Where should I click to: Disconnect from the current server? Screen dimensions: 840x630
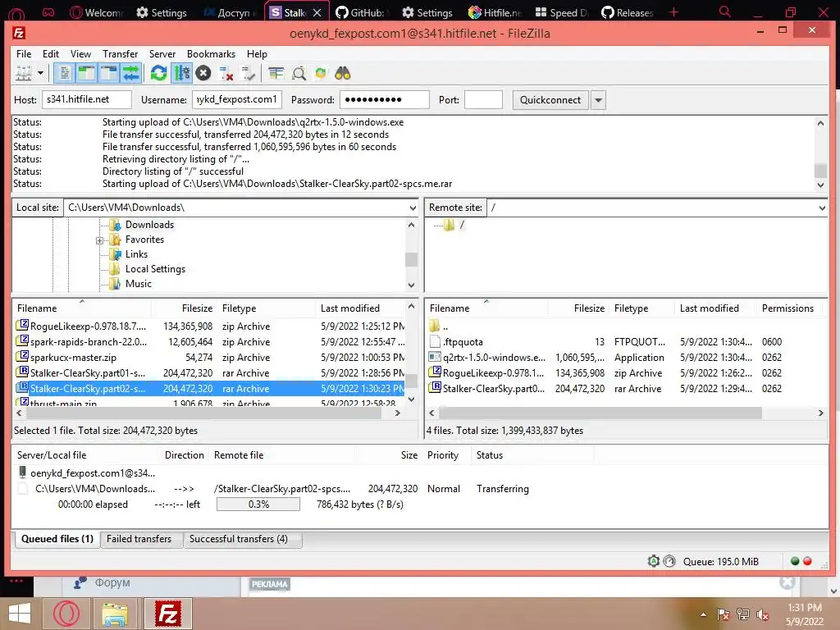point(226,73)
